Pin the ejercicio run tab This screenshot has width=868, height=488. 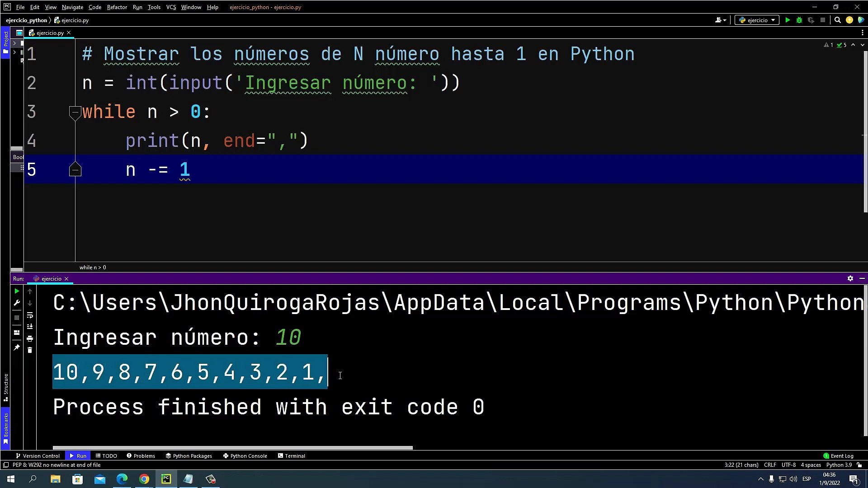point(17,347)
